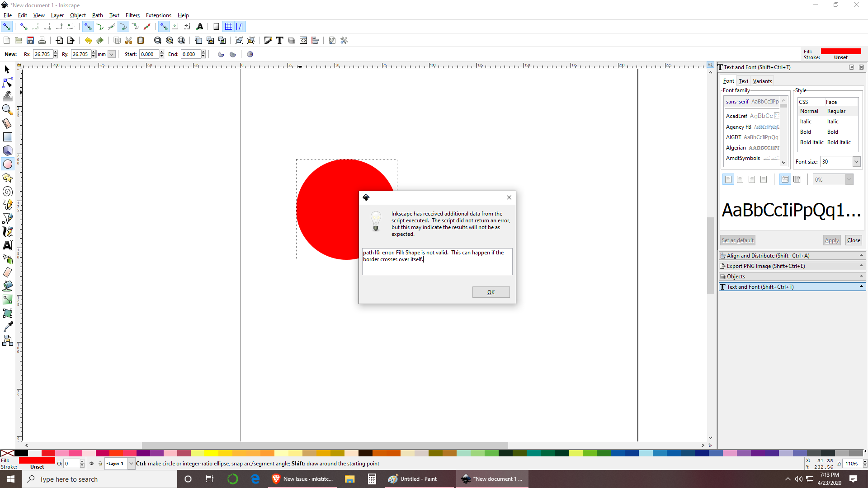This screenshot has width=868, height=488.
Task: Click the Set as default button
Action: pyautogui.click(x=737, y=240)
